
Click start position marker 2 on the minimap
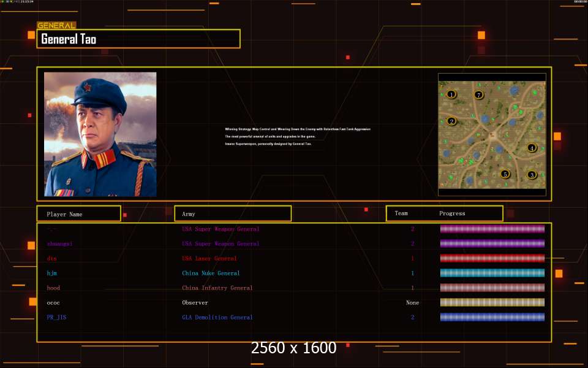(x=451, y=121)
